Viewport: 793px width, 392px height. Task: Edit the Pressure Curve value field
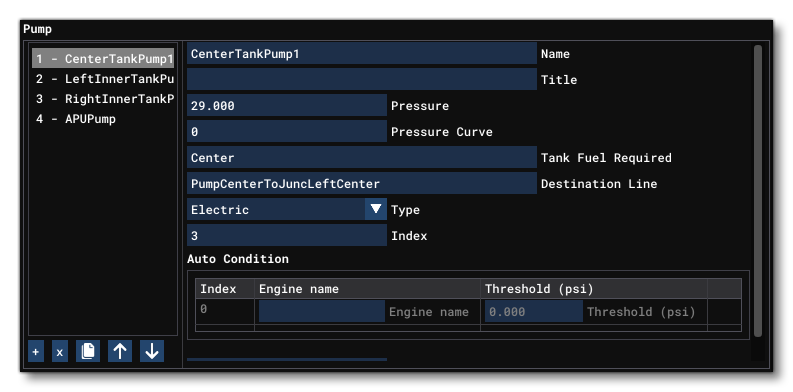287,132
